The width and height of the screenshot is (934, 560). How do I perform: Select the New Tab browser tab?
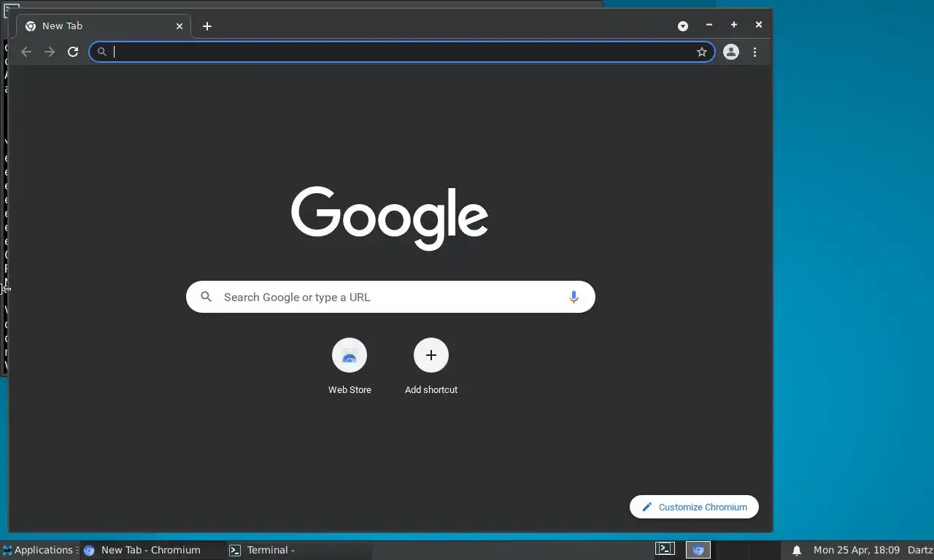click(x=104, y=26)
